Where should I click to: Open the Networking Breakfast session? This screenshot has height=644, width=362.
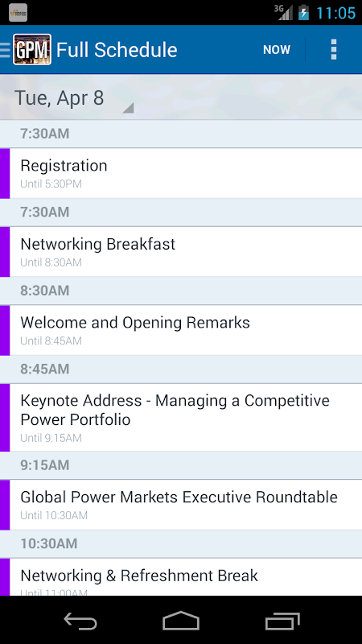pyautogui.click(x=181, y=252)
